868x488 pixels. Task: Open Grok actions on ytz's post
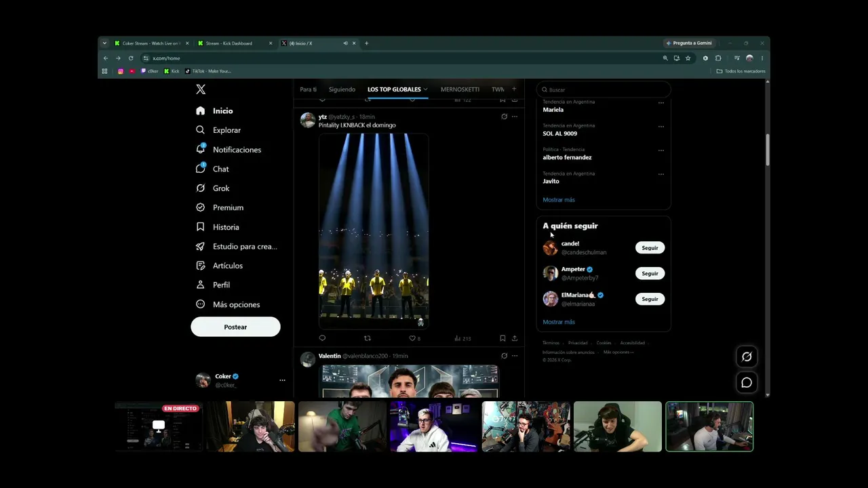(x=504, y=117)
